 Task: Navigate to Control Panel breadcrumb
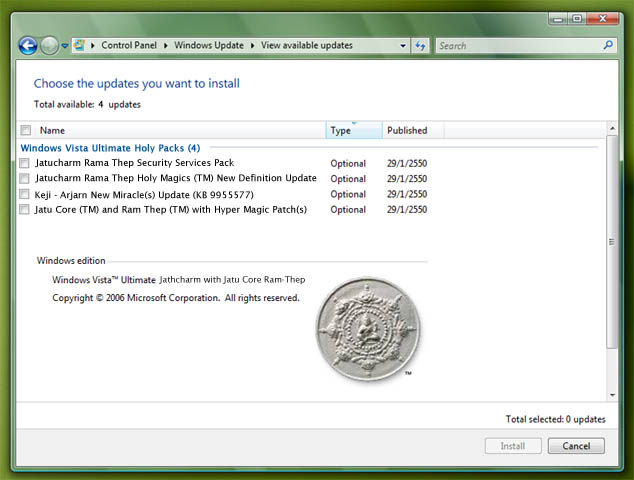[129, 45]
